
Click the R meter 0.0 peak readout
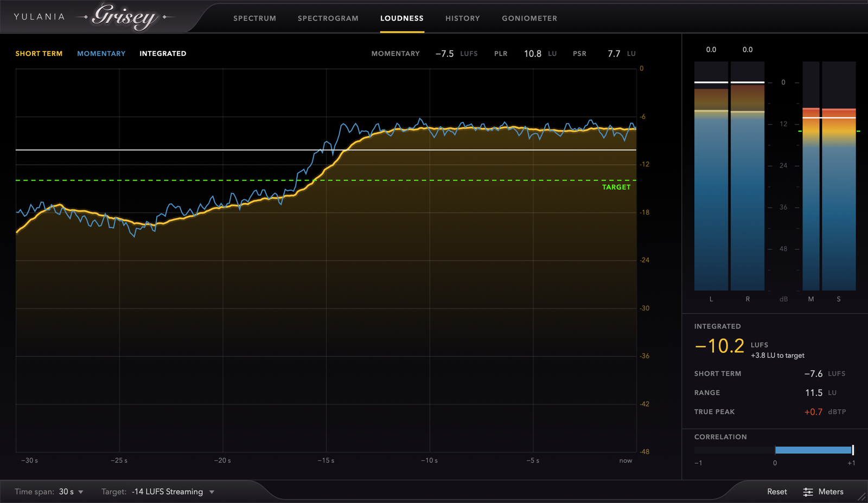pos(748,49)
